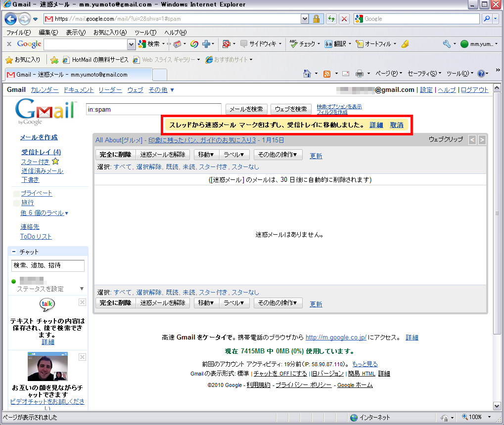This screenshot has width=504, height=425.
Task: Click the Read Mail envelope icon in command bar
Action: (x=346, y=74)
